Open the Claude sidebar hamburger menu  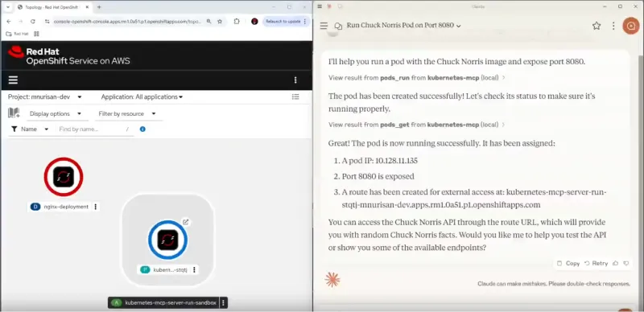point(324,26)
